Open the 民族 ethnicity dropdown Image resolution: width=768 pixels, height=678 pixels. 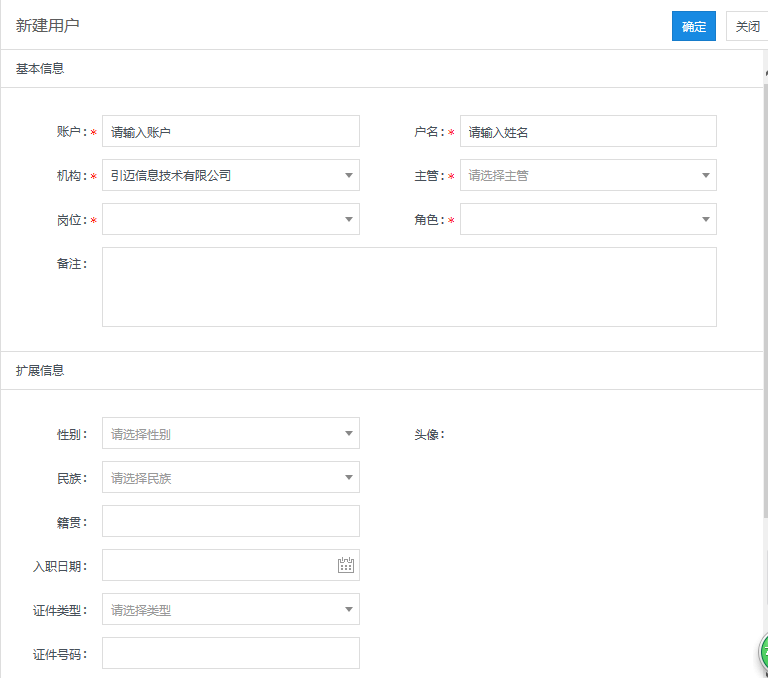coord(231,477)
